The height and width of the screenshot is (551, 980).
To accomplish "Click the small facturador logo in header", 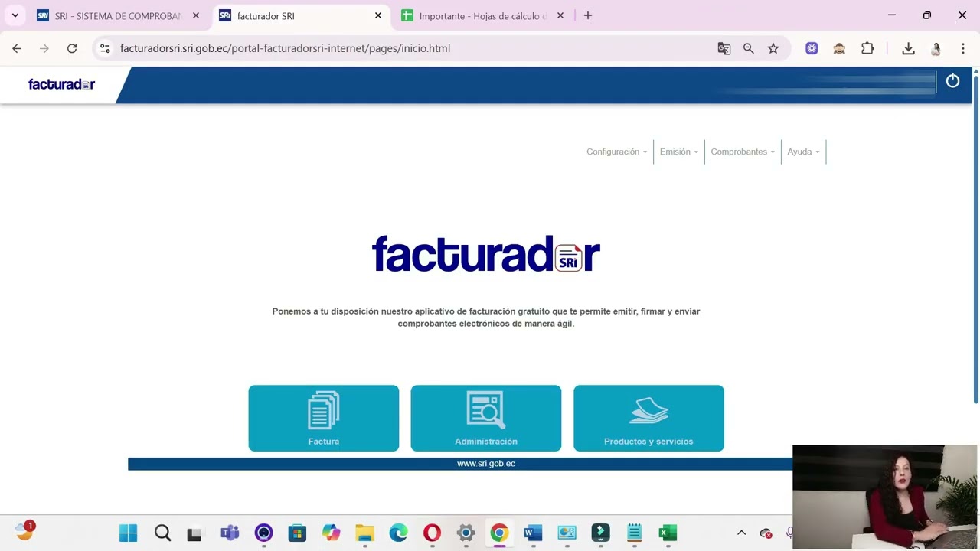I will (x=61, y=84).
